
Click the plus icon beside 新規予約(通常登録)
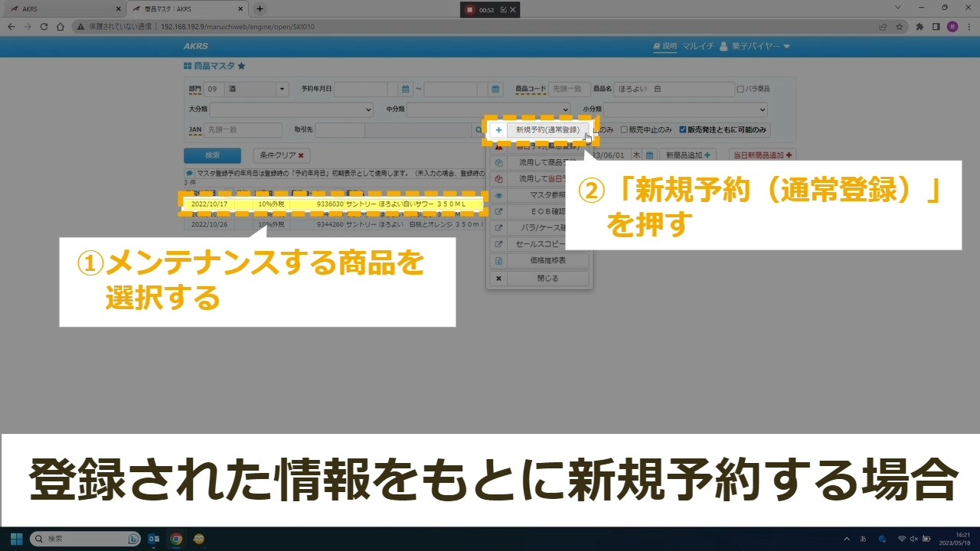tap(498, 130)
